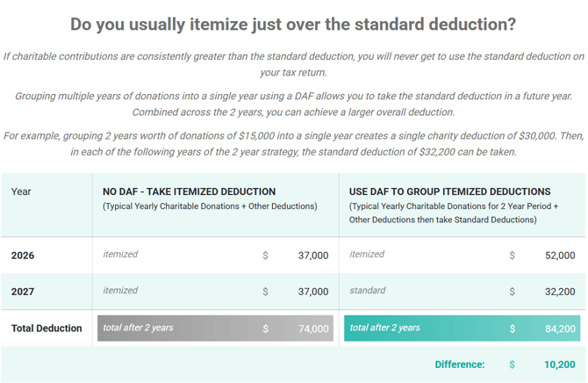The image size is (588, 383).
Task: Click the paragraph starting "If charitable contributions"
Action: pyautogui.click(x=293, y=64)
